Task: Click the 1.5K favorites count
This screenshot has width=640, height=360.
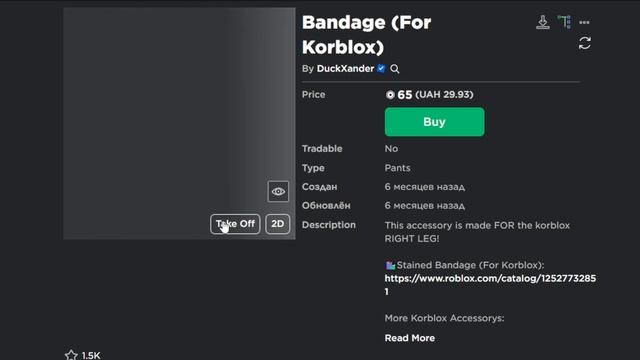Action: click(91, 355)
